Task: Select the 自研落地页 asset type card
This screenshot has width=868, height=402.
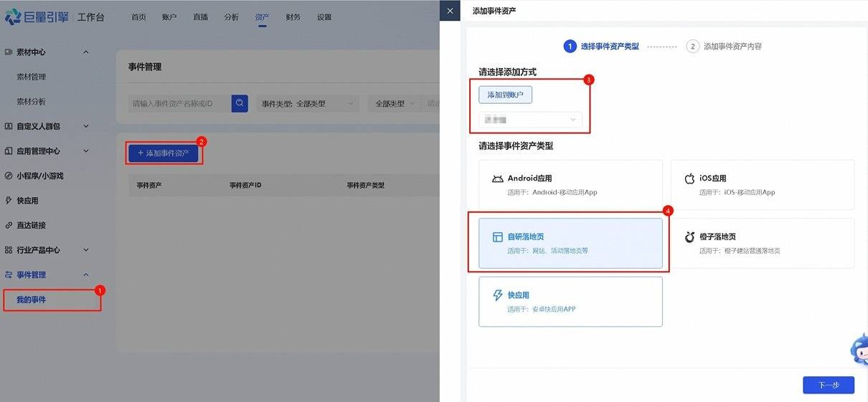Action: [570, 244]
